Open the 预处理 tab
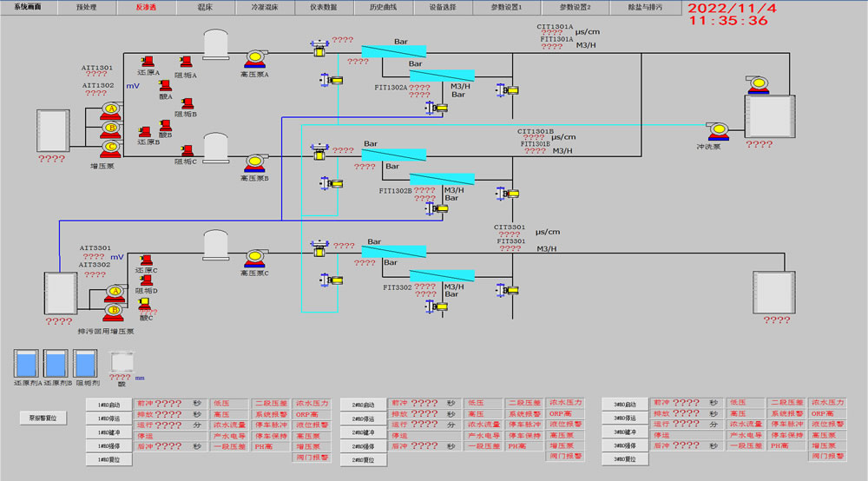The width and height of the screenshot is (868, 481). pos(86,6)
